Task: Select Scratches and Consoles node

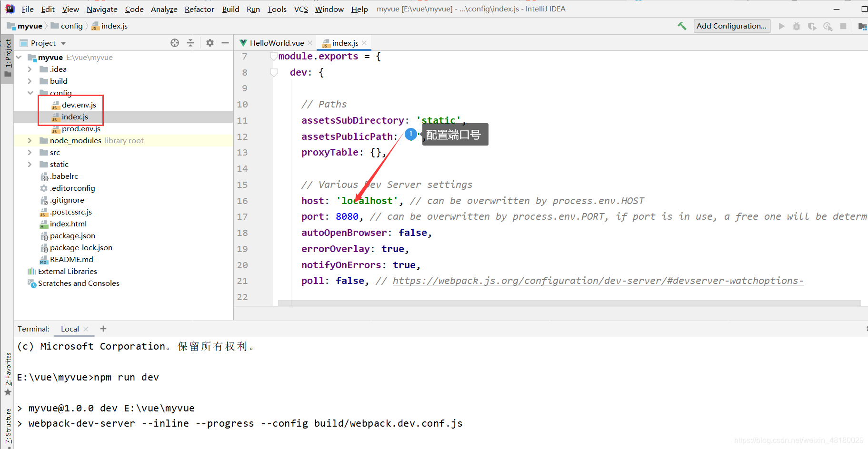Action: (74, 283)
